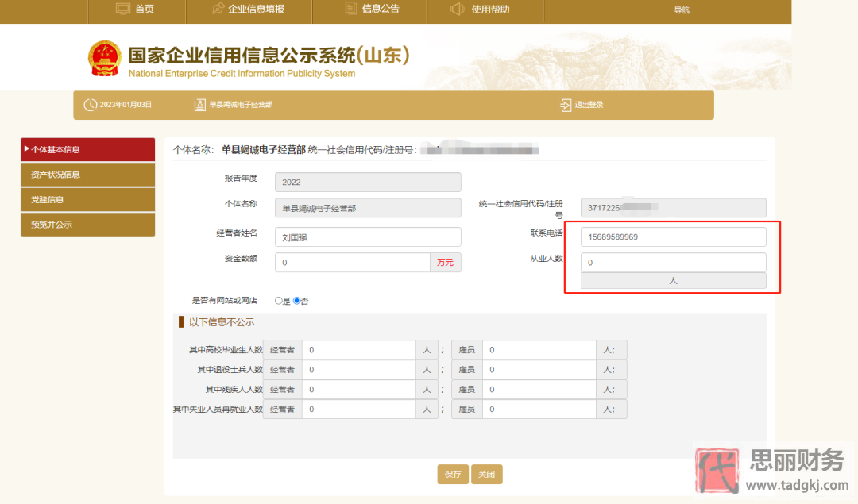Screen dimensions: 858x504
Task: Click the 关闭 close button
Action: [x=486, y=474]
